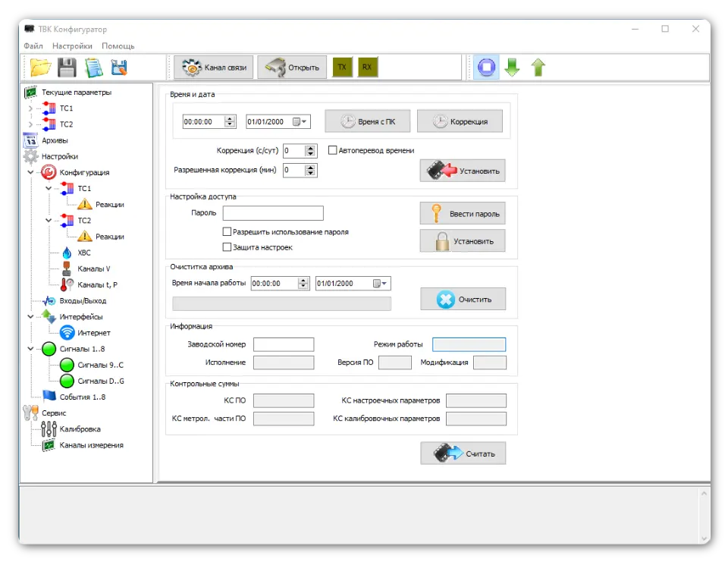Click the green up arrow icon
Image resolution: width=728 pixels, height=565 pixels.
(x=538, y=67)
